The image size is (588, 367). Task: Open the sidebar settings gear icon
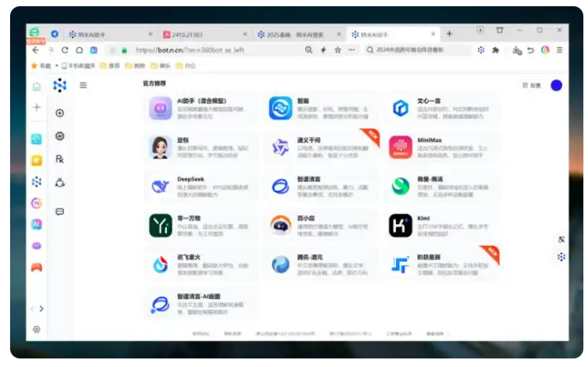37,330
